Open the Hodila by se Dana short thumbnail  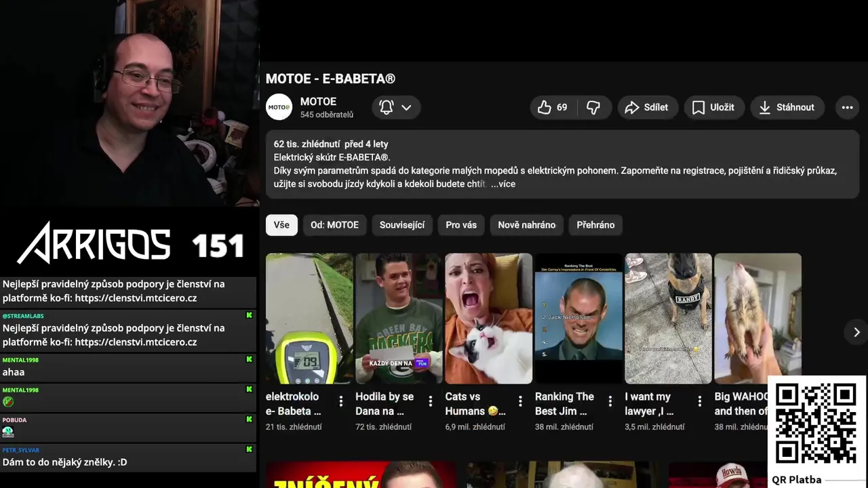(399, 319)
